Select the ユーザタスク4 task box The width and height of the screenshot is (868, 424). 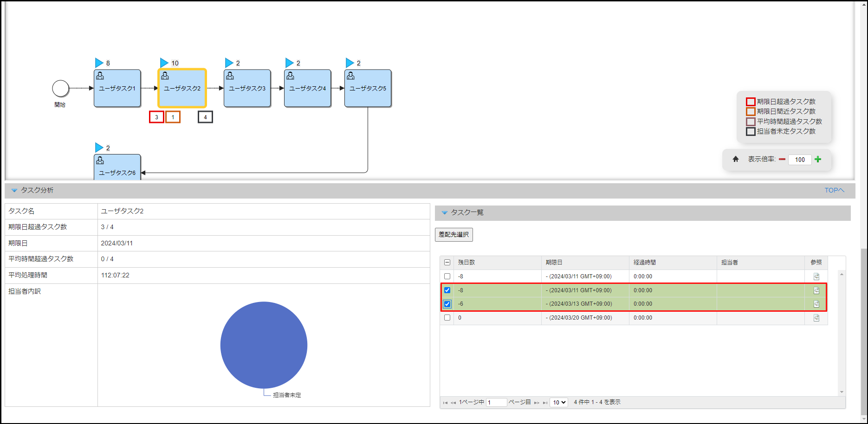pyautogui.click(x=308, y=88)
